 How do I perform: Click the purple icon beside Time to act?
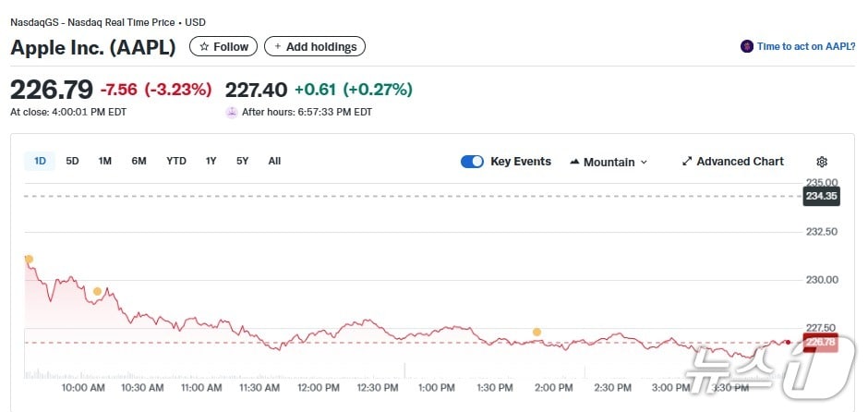pyautogui.click(x=746, y=46)
